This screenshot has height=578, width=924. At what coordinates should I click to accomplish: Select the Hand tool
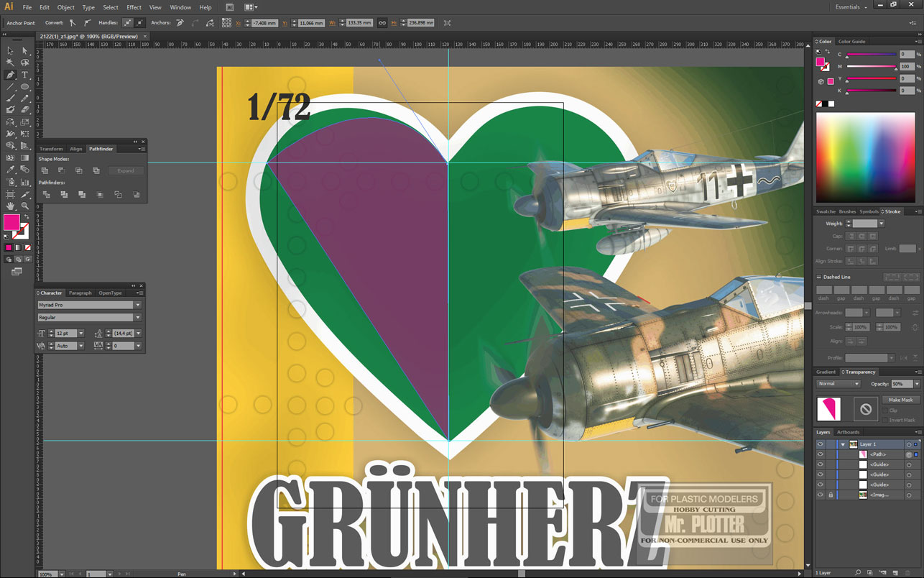[10, 206]
